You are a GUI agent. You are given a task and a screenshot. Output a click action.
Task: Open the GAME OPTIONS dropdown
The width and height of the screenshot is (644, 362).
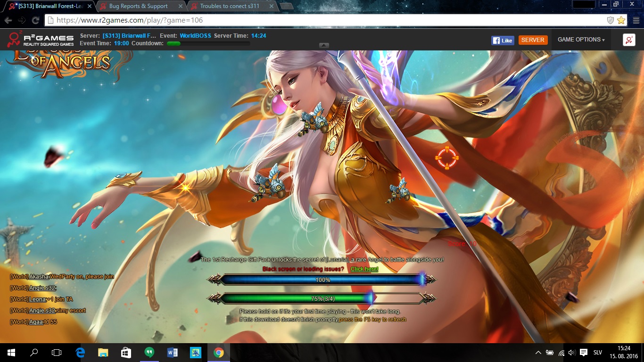(x=581, y=40)
